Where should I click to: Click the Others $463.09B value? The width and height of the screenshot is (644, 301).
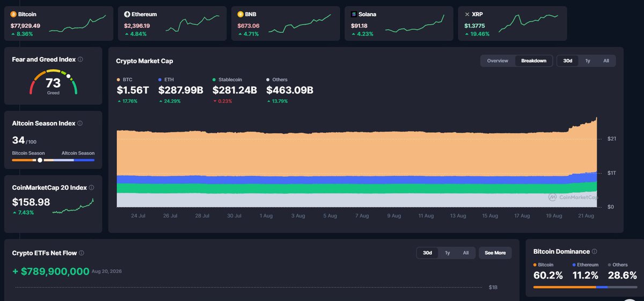click(x=290, y=90)
